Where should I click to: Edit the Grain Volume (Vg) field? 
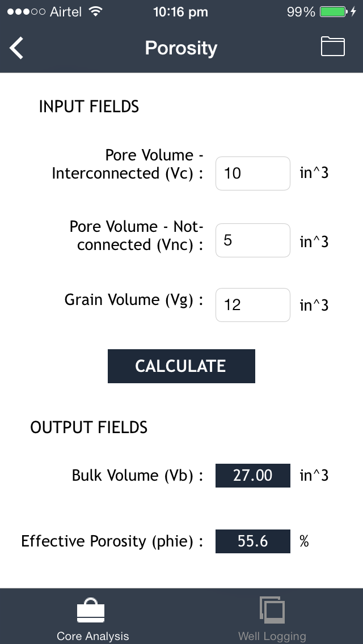(253, 305)
